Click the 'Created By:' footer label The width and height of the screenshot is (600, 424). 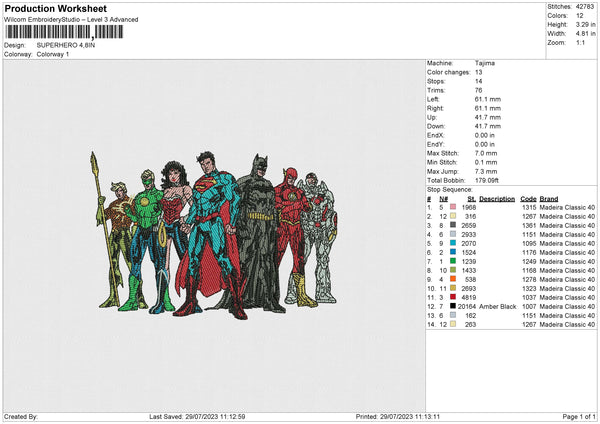click(x=21, y=416)
